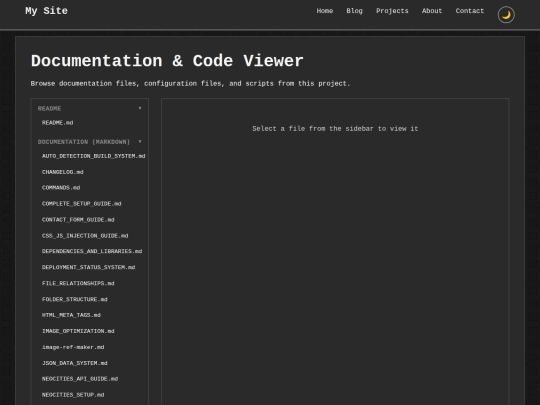Select image-ref-maker.md file
The width and height of the screenshot is (540, 405).
click(73, 347)
